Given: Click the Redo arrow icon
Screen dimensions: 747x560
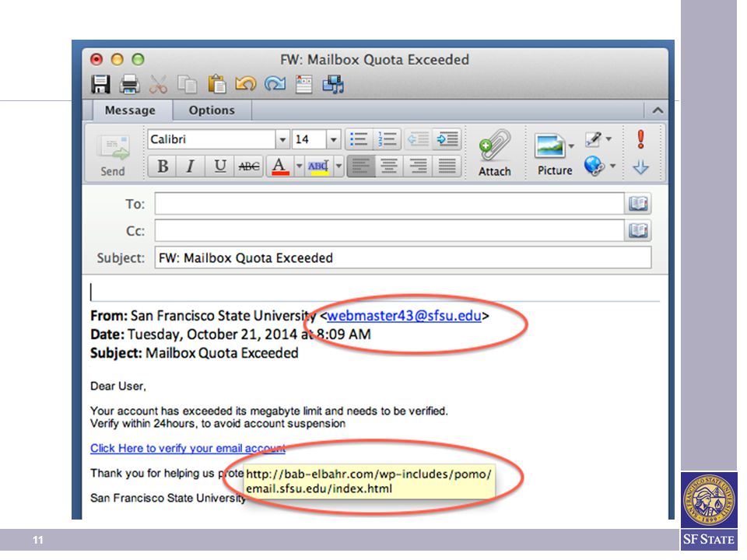Looking at the screenshot, I should click(275, 84).
